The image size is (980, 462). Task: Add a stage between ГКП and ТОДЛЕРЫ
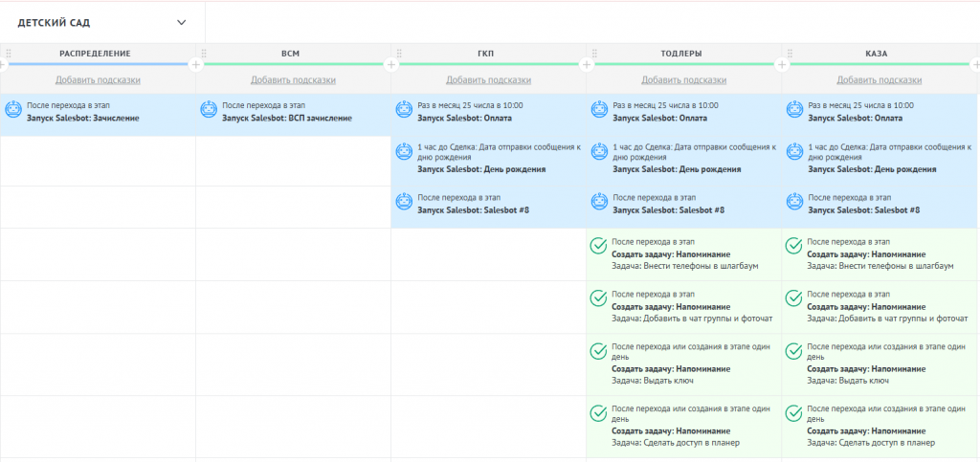coord(587,64)
